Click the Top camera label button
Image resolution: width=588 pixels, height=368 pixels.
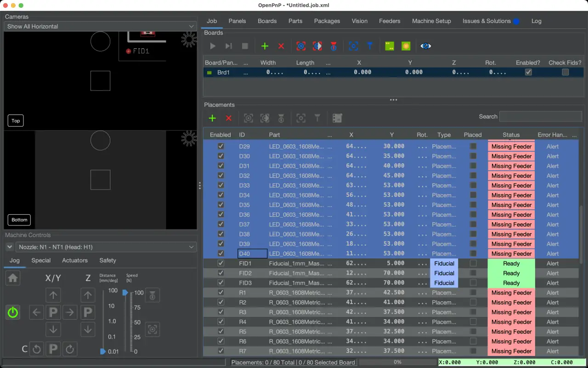coord(16,121)
